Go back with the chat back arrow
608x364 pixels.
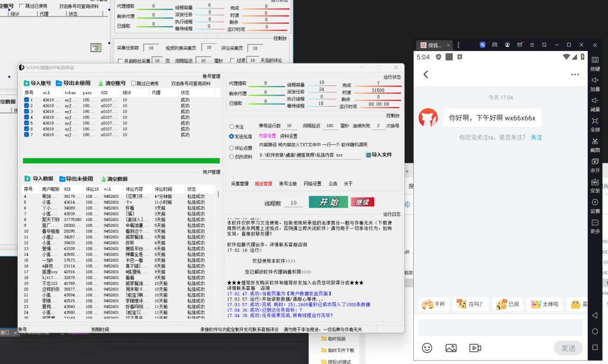(425, 74)
